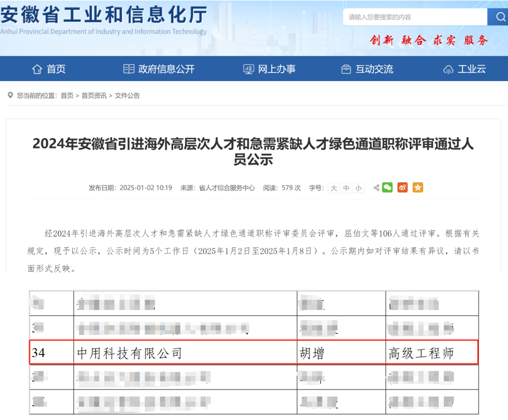
Task: Click the star favorite icon
Action: (418, 188)
